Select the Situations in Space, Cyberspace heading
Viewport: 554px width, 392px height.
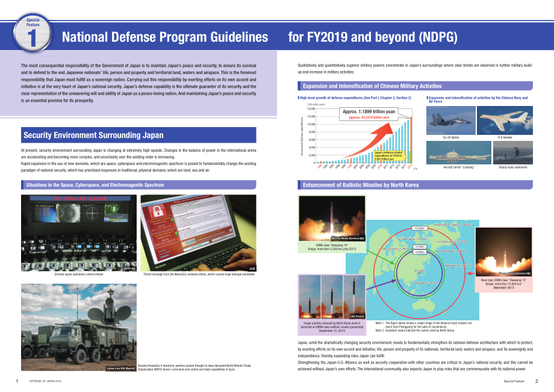(x=138, y=185)
